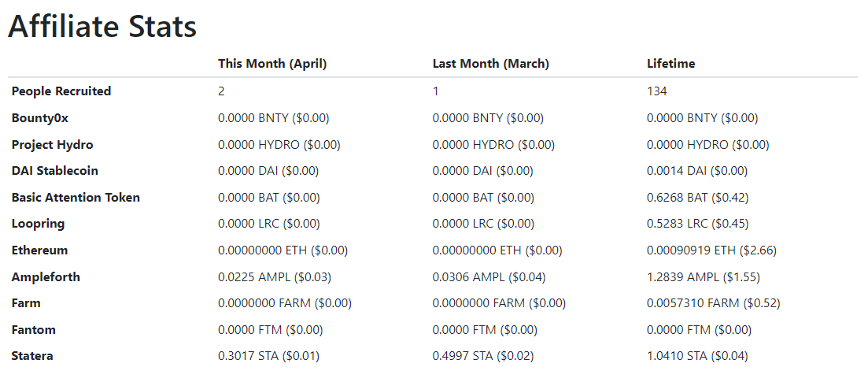This screenshot has height=382, width=868.
Task: Select the April 0.3017 STA value
Action: click(268, 357)
